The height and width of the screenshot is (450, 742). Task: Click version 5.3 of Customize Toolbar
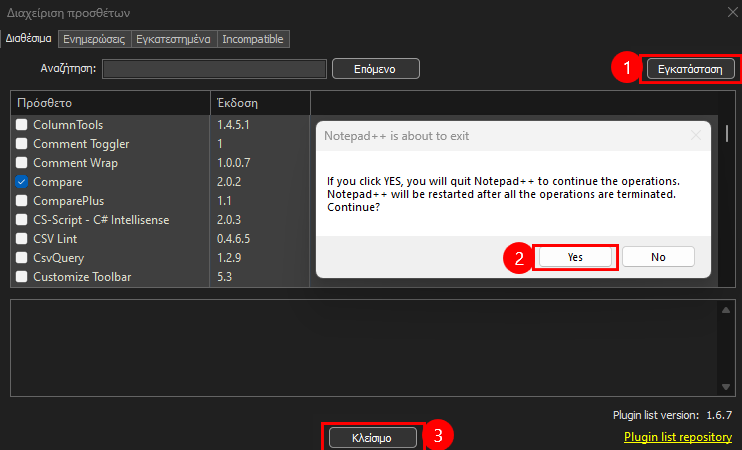[224, 276]
